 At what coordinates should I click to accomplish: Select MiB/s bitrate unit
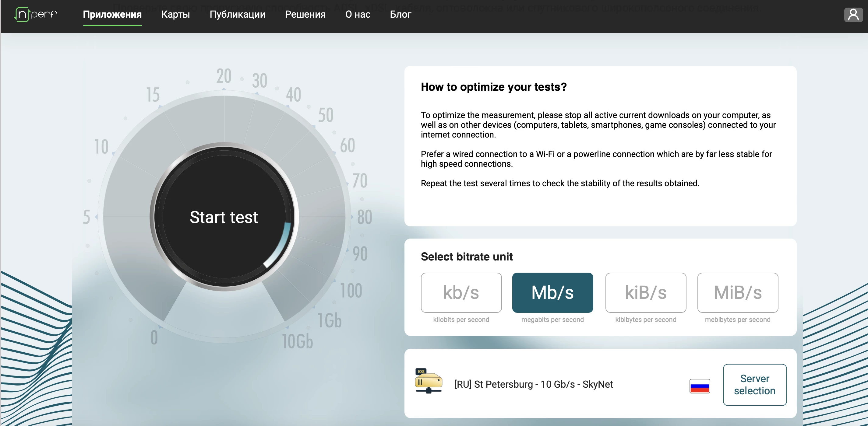point(738,292)
